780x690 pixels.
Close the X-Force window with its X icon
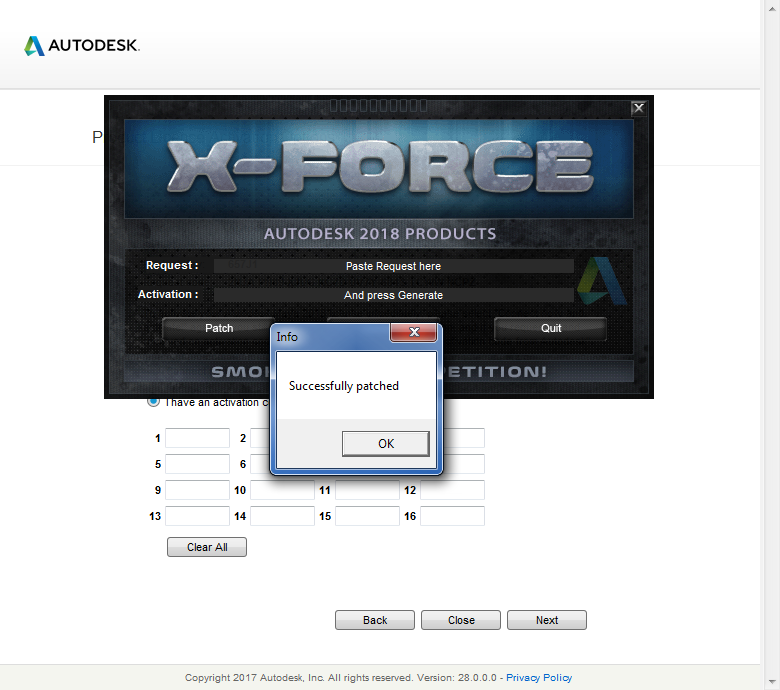[x=638, y=108]
